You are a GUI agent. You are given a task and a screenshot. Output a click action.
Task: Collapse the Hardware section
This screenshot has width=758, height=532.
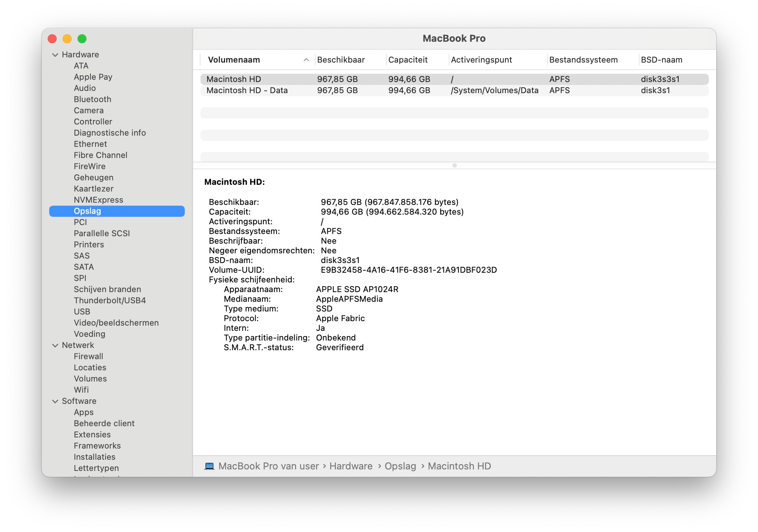(55, 55)
